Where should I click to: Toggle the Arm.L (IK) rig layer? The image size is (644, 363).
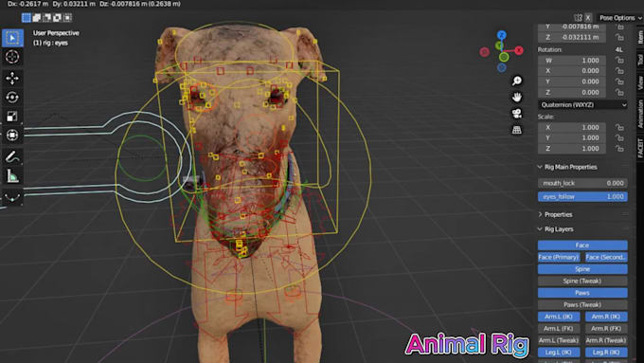click(x=559, y=317)
